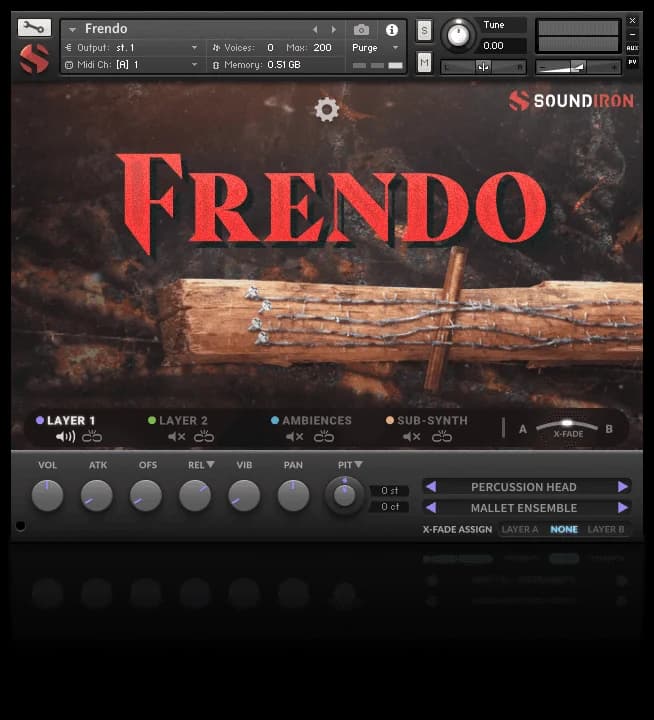Open the instrument info icon

[x=392, y=30]
